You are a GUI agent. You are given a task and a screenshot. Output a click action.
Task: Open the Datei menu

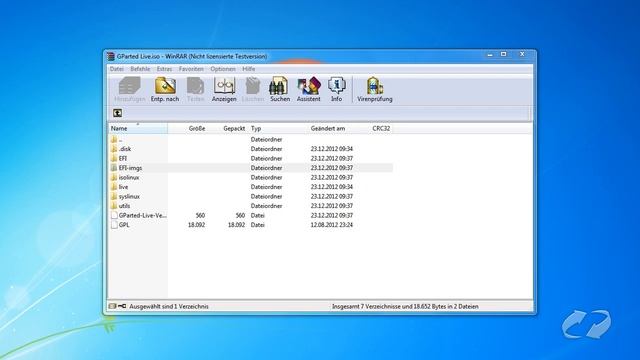116,69
